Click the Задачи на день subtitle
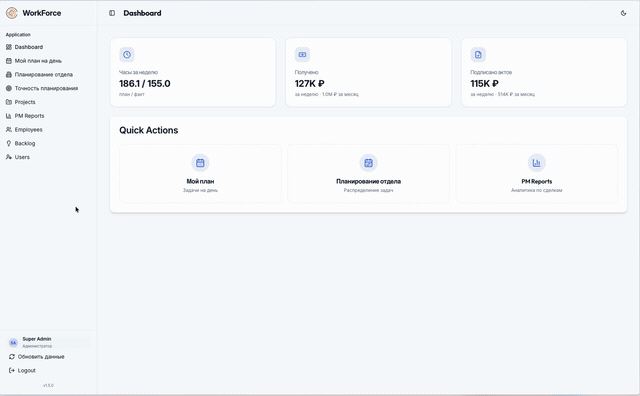 [x=200, y=190]
